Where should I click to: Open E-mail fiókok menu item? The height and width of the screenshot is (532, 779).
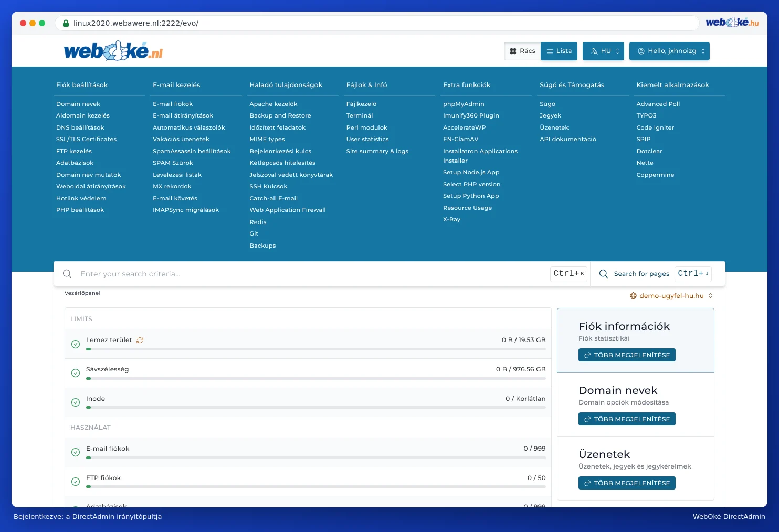click(173, 104)
